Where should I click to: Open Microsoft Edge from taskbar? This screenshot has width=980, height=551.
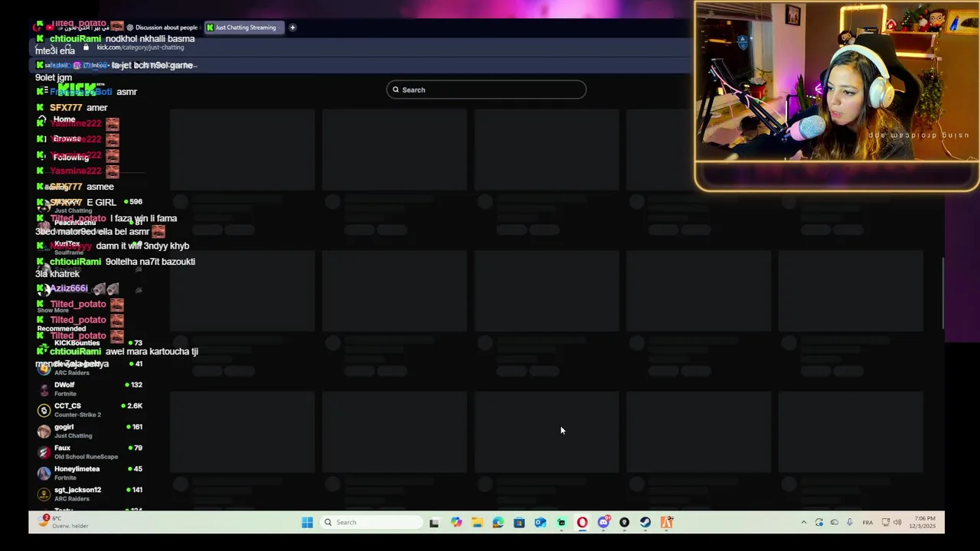[x=498, y=523]
